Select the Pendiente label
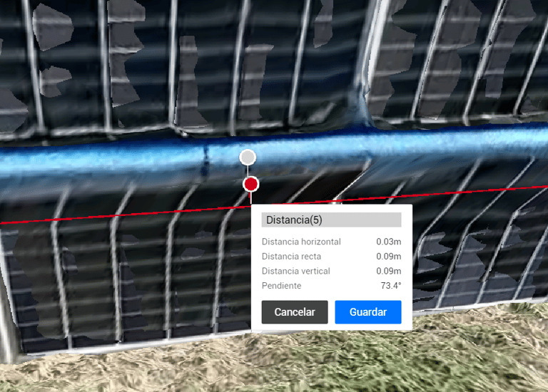548x392 pixels. point(282,286)
